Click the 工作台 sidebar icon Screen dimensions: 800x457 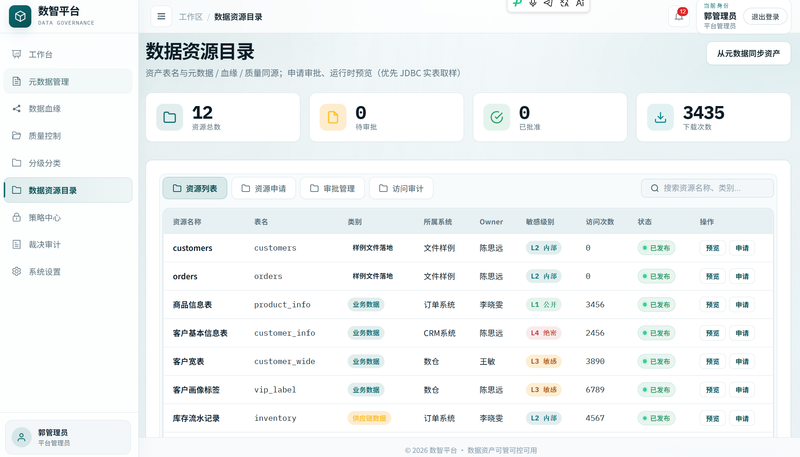(17, 54)
